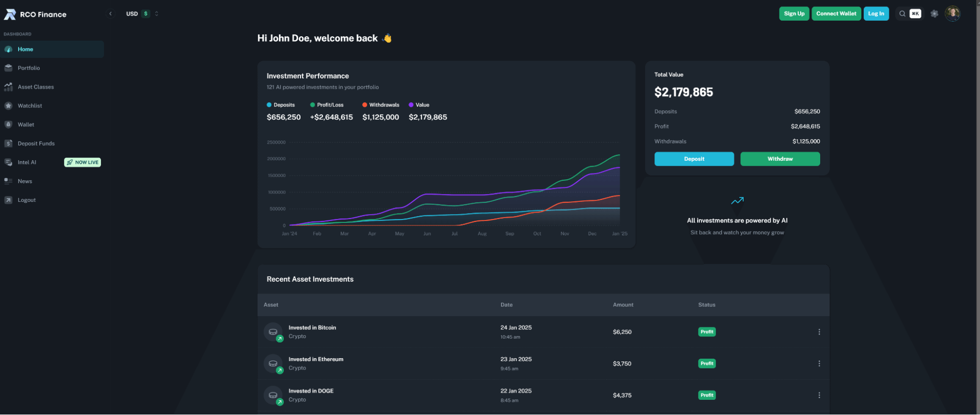Viewport: 980px width, 415px height.
Task: Open the search magnifier icon
Action: [902, 14]
